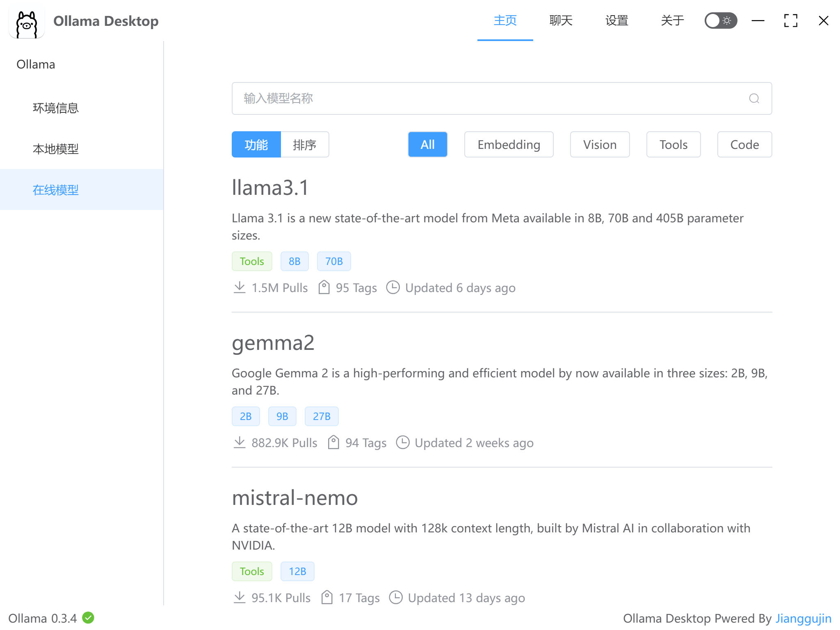Open 本地模型 in the sidebar
This screenshot has height=630, width=840.
pyautogui.click(x=56, y=148)
